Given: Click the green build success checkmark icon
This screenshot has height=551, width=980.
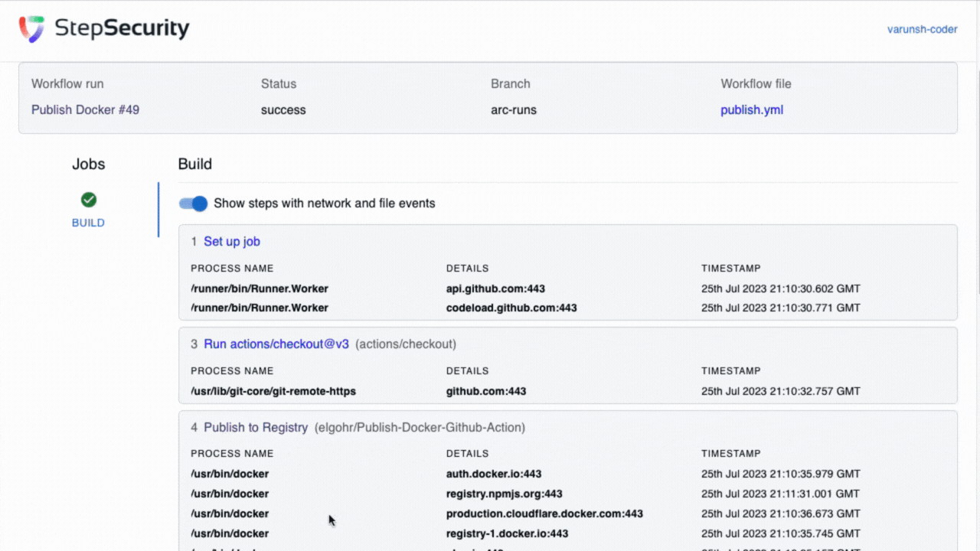Looking at the screenshot, I should [89, 200].
